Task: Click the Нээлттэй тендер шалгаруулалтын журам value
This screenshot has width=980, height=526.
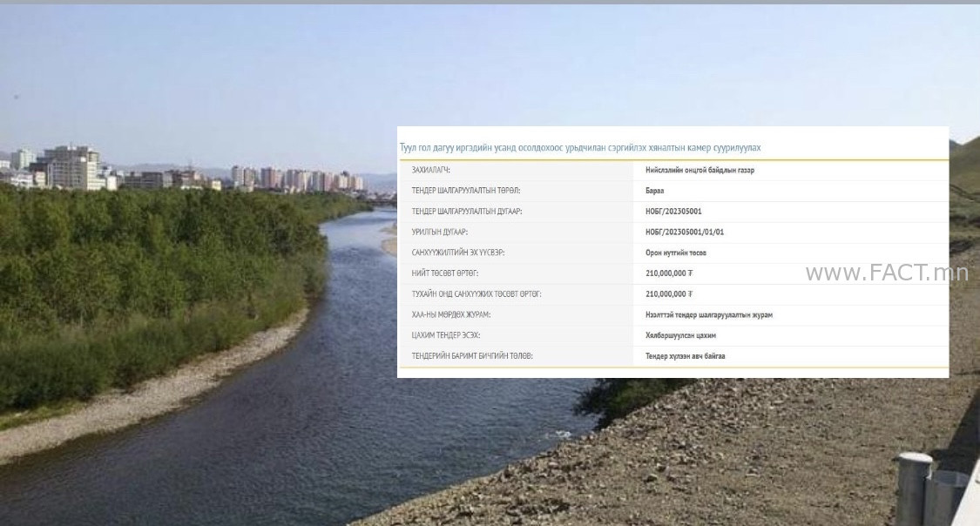Action: (709, 314)
